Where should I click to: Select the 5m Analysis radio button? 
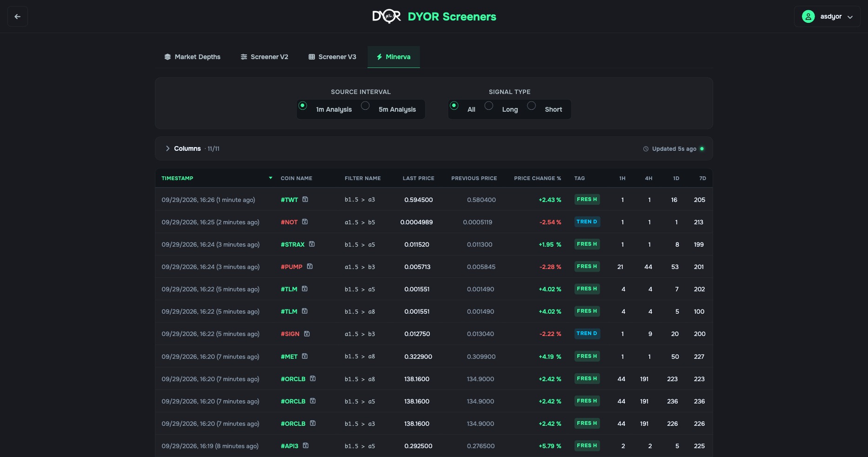366,106
